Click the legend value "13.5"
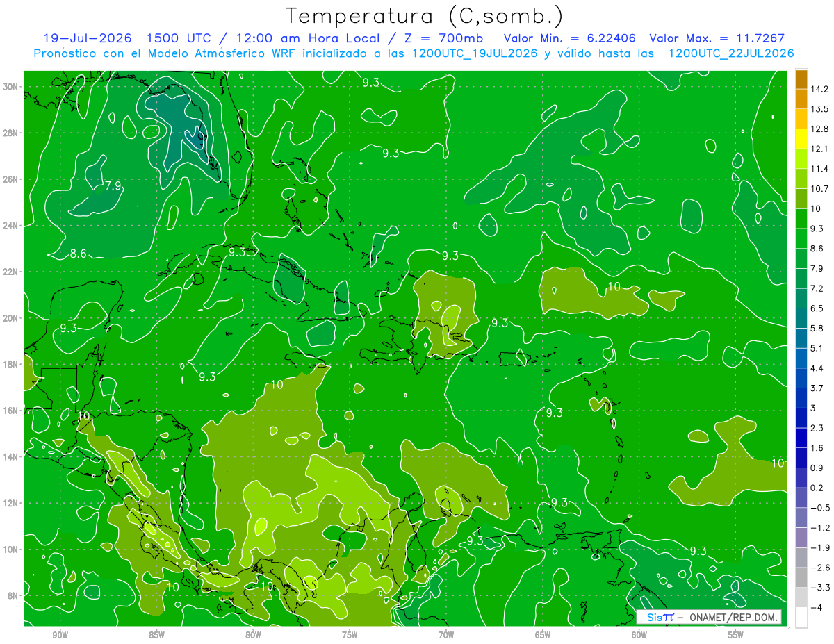Image resolution: width=834 pixels, height=644 pixels. [820, 109]
